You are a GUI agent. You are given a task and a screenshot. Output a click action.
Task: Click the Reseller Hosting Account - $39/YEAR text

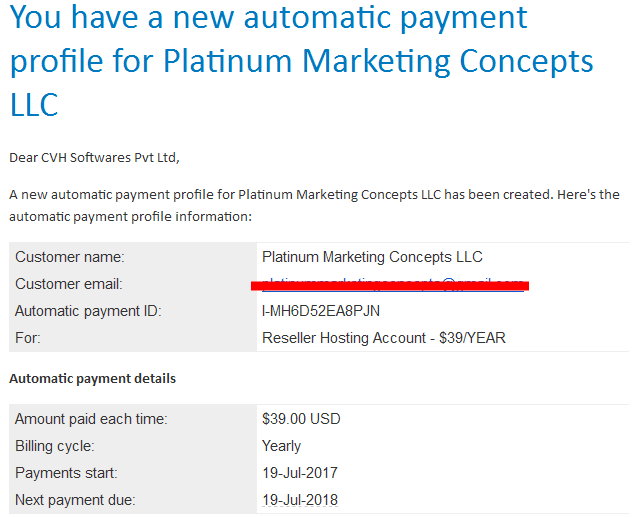(384, 338)
